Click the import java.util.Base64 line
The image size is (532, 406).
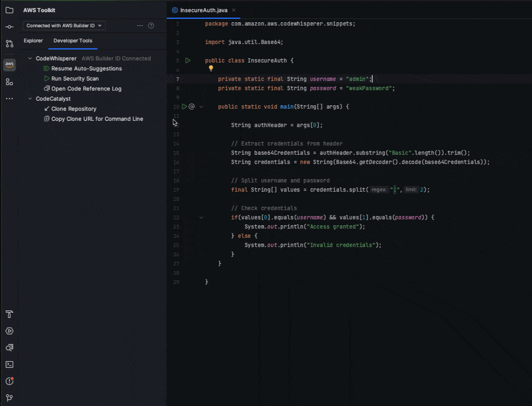[x=244, y=42]
